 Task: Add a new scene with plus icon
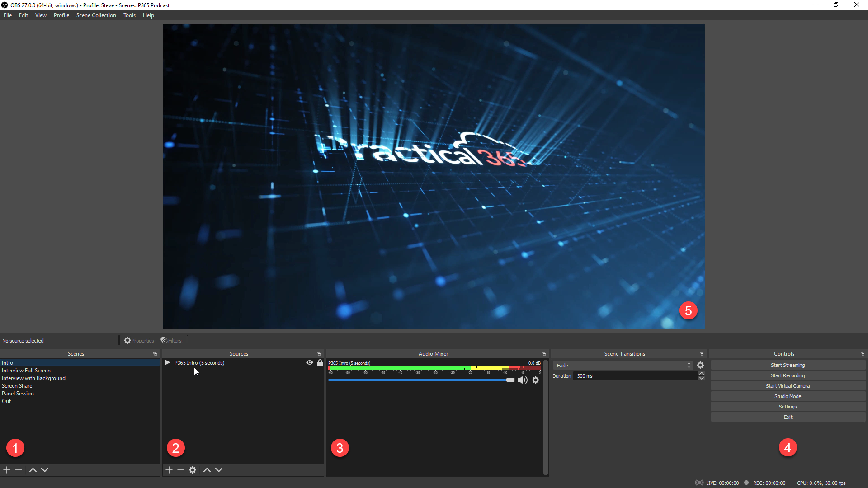(7, 470)
